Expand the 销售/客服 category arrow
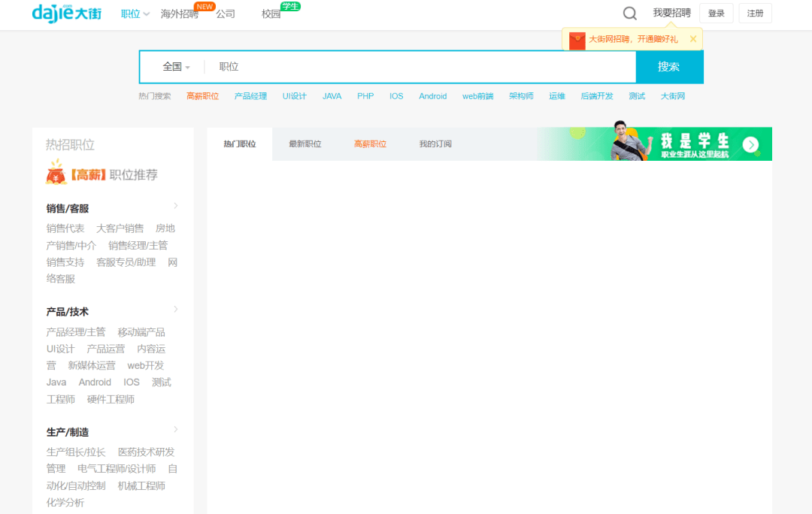This screenshot has height=514, width=812. pos(176,206)
